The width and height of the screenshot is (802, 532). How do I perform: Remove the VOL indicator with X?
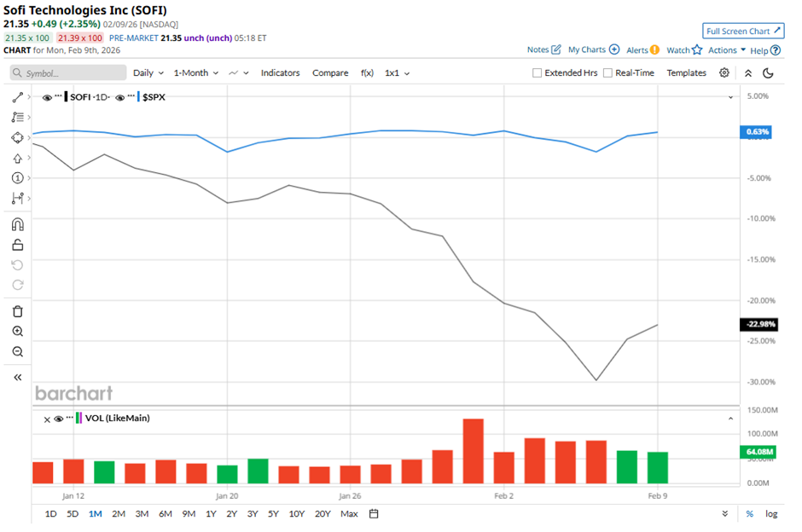pyautogui.click(x=47, y=419)
